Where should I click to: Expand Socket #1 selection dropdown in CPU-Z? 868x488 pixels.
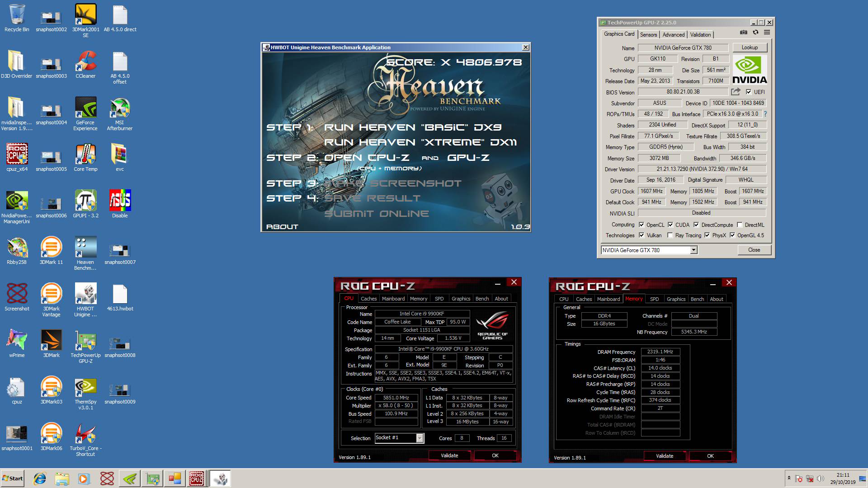pos(420,438)
